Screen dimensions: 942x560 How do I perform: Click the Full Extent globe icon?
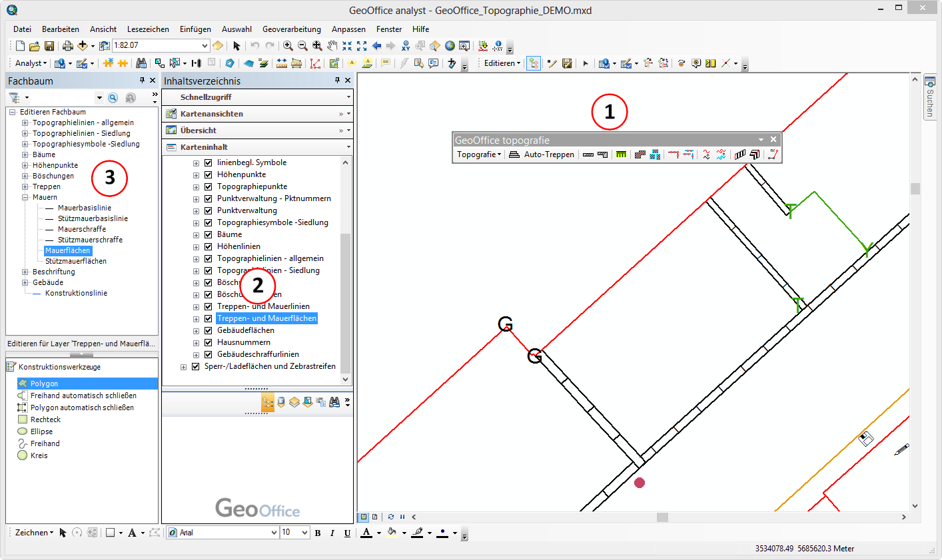click(450, 46)
